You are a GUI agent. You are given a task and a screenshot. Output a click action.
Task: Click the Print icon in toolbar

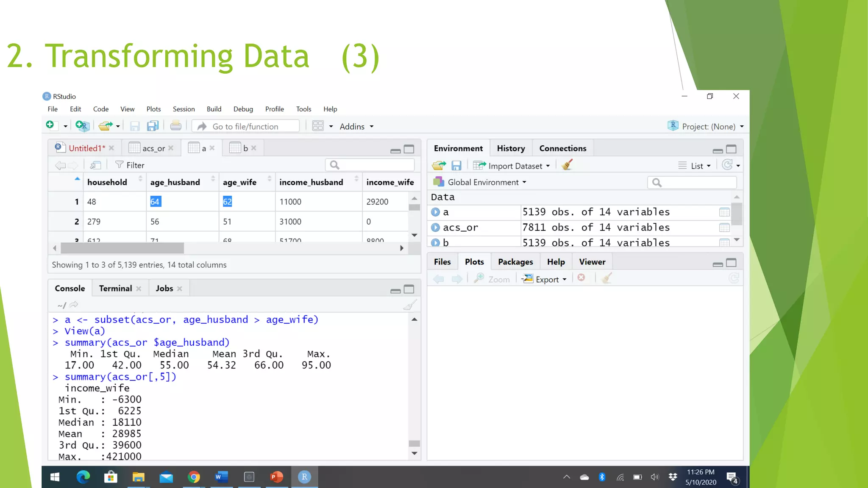point(175,126)
